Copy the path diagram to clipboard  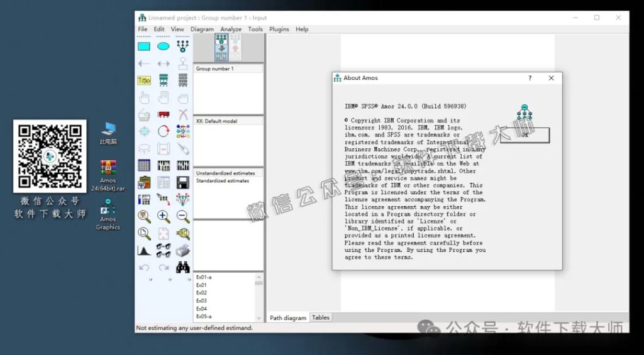(x=144, y=183)
